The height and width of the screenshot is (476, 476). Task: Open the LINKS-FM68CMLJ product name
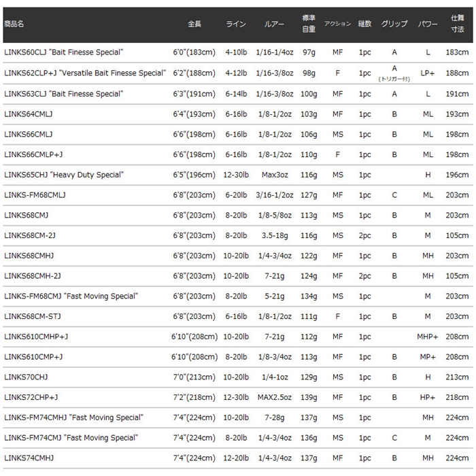tap(35, 195)
